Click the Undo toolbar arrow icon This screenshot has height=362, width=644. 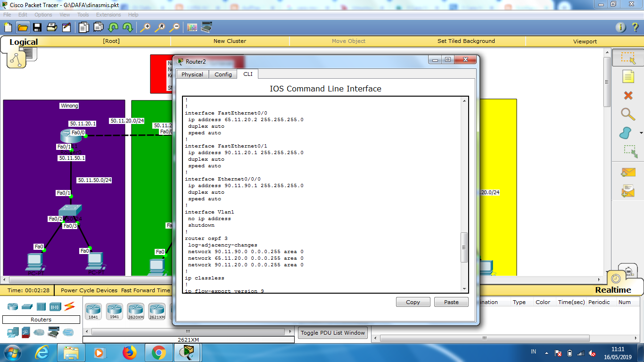pyautogui.click(x=114, y=27)
